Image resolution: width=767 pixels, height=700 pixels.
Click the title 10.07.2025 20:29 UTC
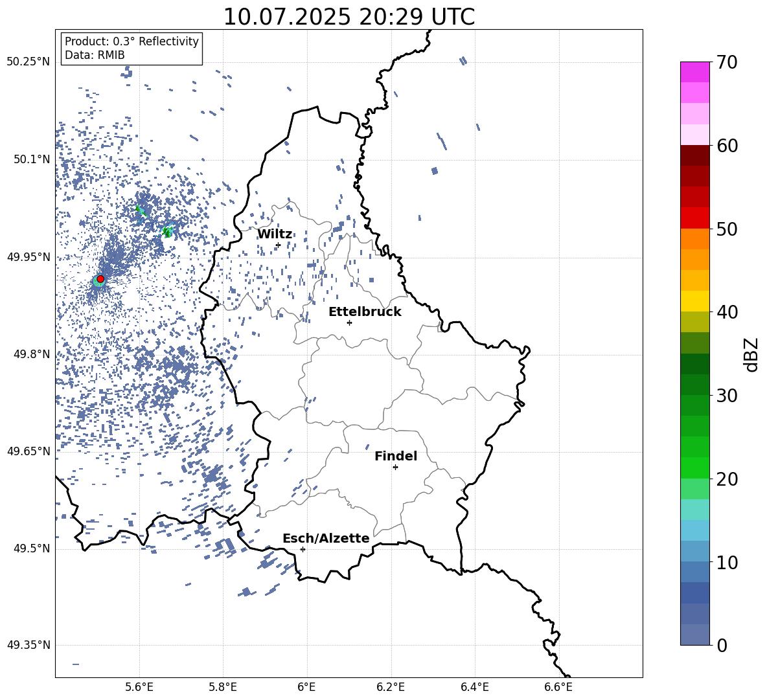[349, 17]
